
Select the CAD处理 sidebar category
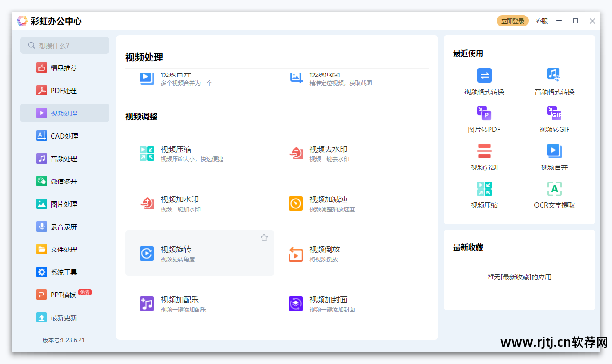(x=64, y=136)
